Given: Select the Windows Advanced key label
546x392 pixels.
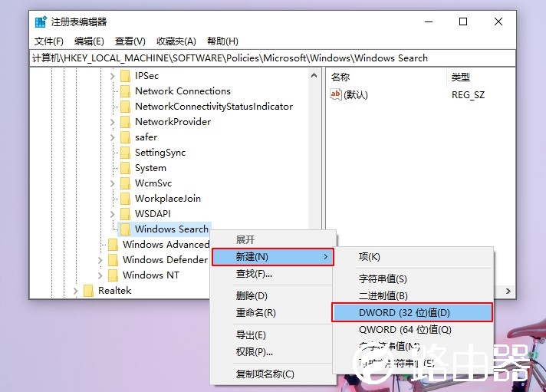Looking at the screenshot, I should pos(166,244).
